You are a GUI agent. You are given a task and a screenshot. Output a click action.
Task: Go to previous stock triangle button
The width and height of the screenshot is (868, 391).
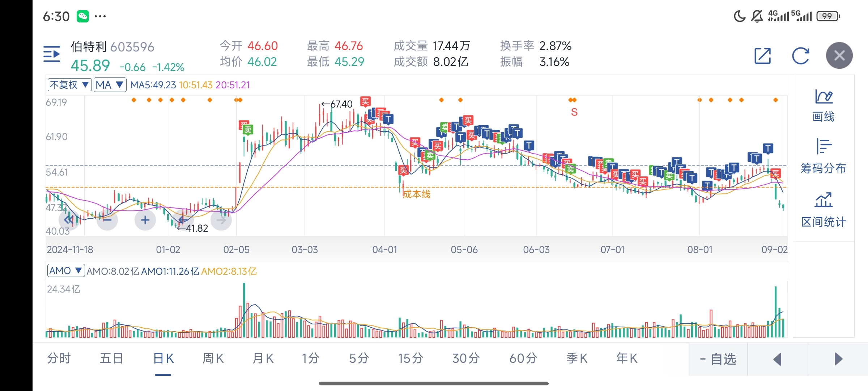pyautogui.click(x=778, y=359)
